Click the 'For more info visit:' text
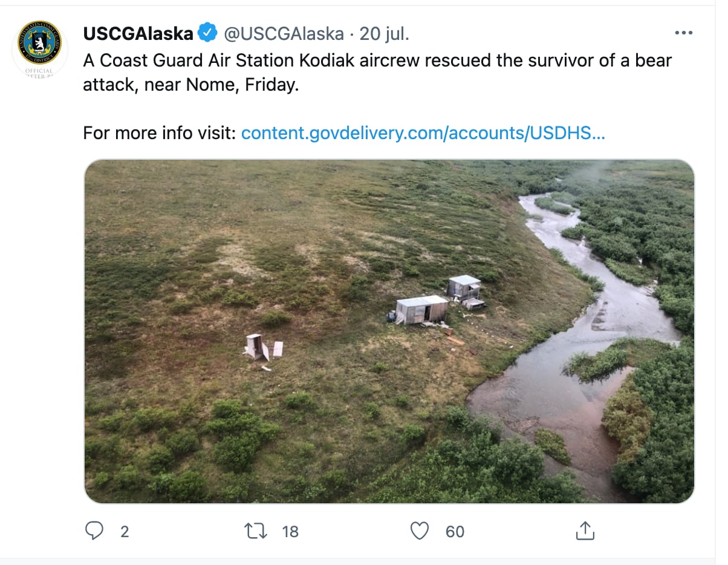 [x=159, y=132]
